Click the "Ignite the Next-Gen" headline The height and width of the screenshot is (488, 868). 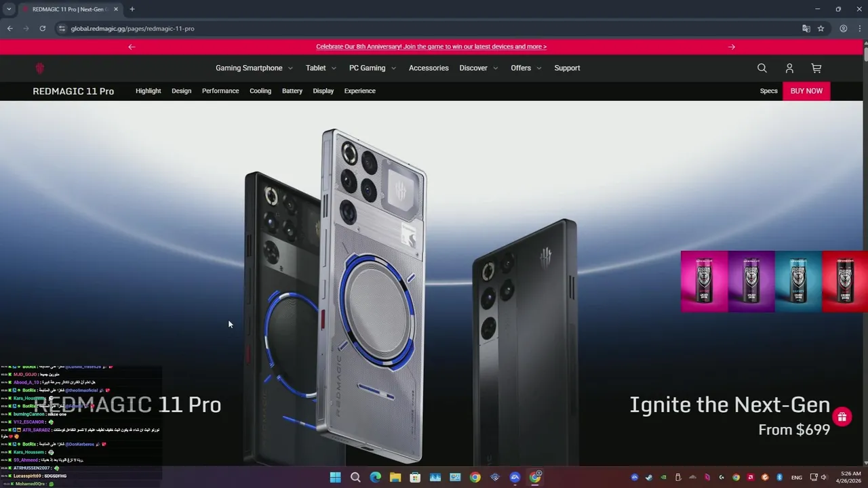pyautogui.click(x=730, y=405)
